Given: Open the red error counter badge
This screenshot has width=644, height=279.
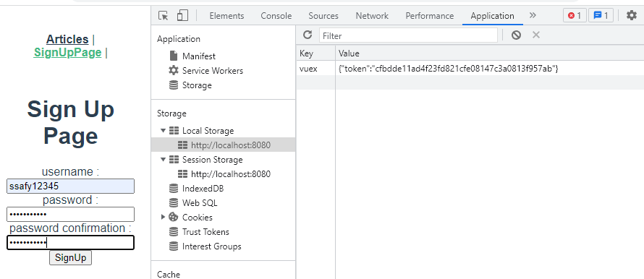Looking at the screenshot, I should coord(575,16).
